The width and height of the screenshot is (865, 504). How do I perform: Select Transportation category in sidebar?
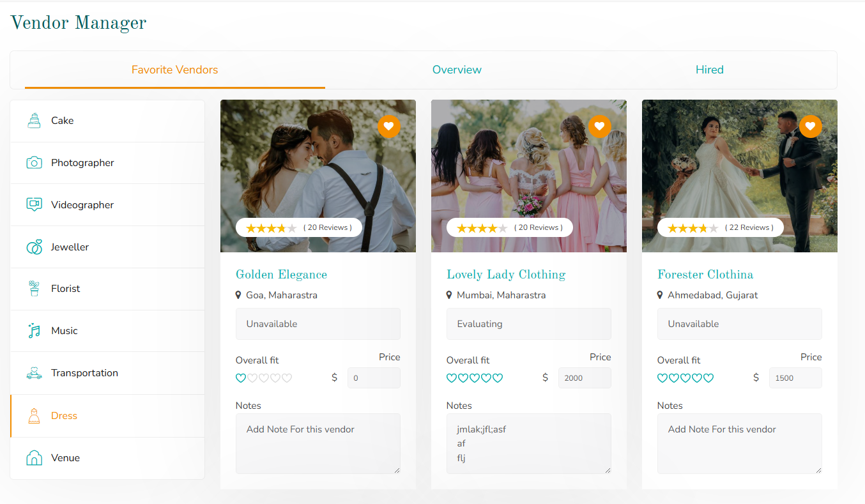pyautogui.click(x=107, y=373)
